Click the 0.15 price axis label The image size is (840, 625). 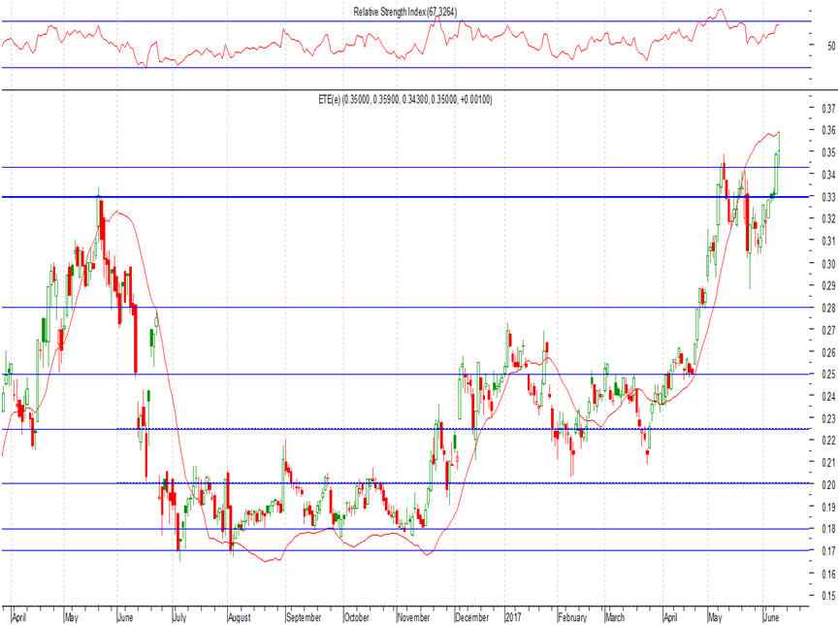coord(828,596)
